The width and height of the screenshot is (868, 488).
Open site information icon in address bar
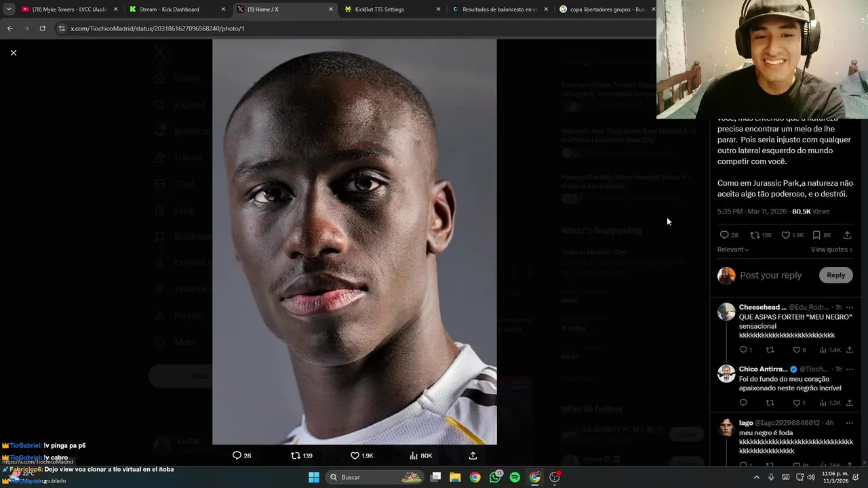[x=62, y=28]
